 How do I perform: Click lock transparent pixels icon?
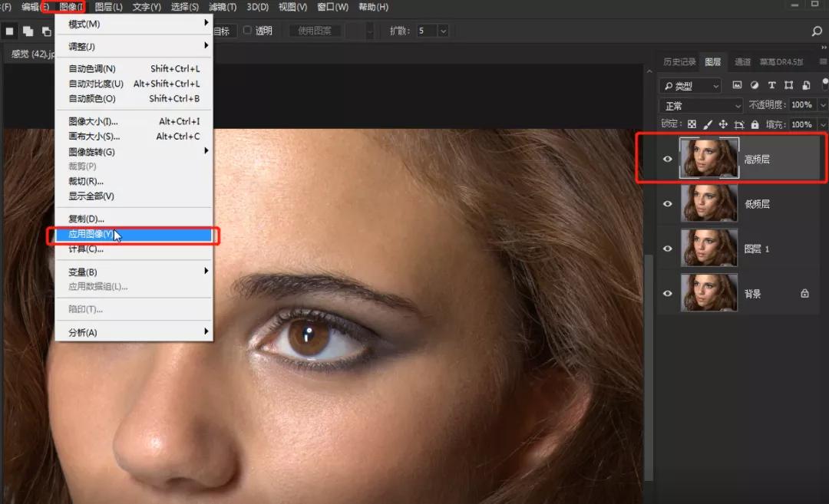(x=692, y=124)
